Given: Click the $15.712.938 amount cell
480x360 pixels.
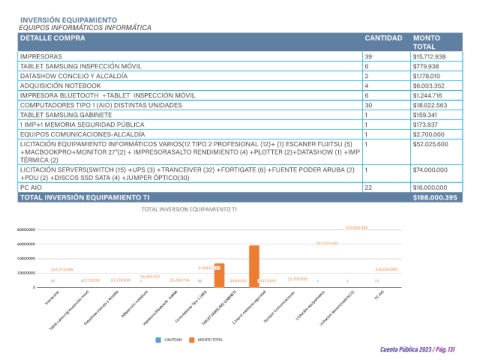Looking at the screenshot, I should (429, 56).
